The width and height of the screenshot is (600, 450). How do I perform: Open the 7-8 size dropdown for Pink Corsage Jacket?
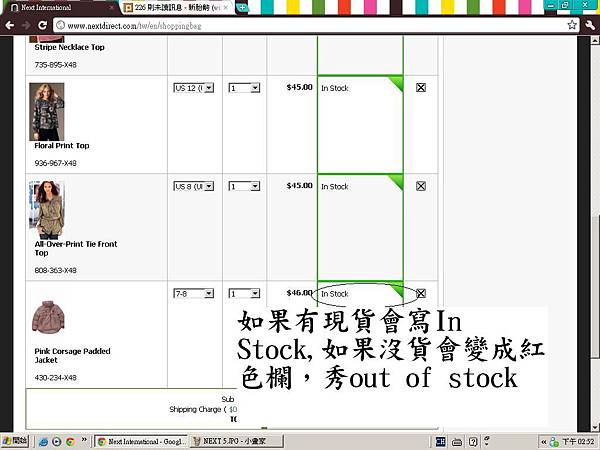(193, 293)
